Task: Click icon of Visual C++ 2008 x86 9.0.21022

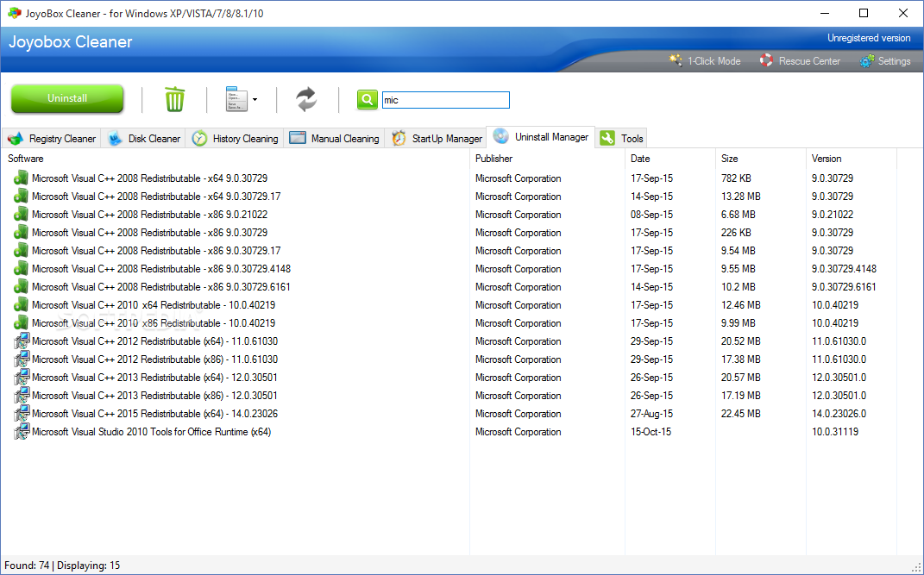Action: pos(22,215)
